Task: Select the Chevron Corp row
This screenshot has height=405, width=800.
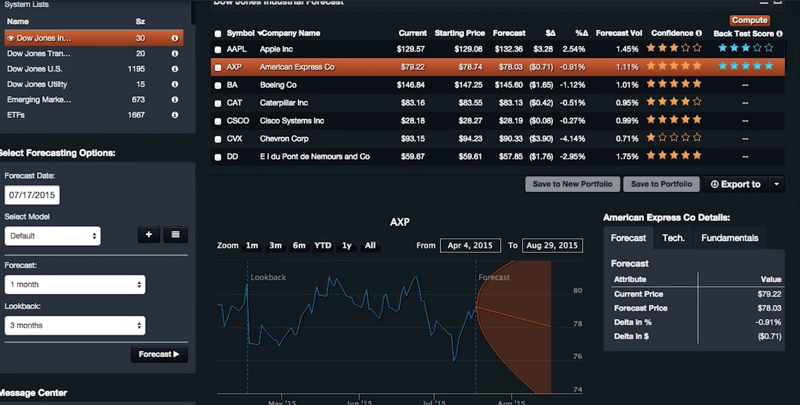Action: (498, 139)
